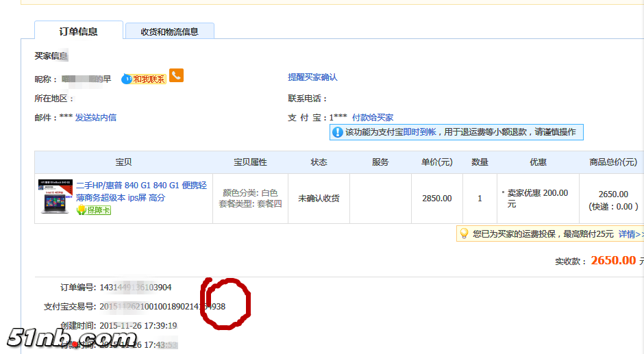Click the 宝贝属性 column header
The width and height of the screenshot is (644, 354).
coord(250,162)
